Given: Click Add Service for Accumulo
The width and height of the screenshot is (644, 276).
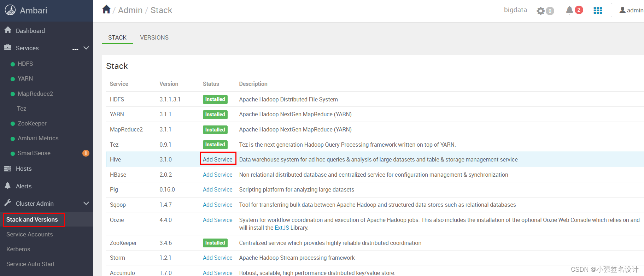Looking at the screenshot, I should pyautogui.click(x=218, y=272).
